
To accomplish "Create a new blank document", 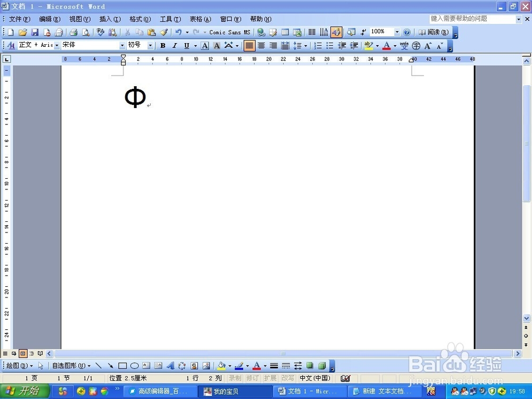I will coord(11,32).
